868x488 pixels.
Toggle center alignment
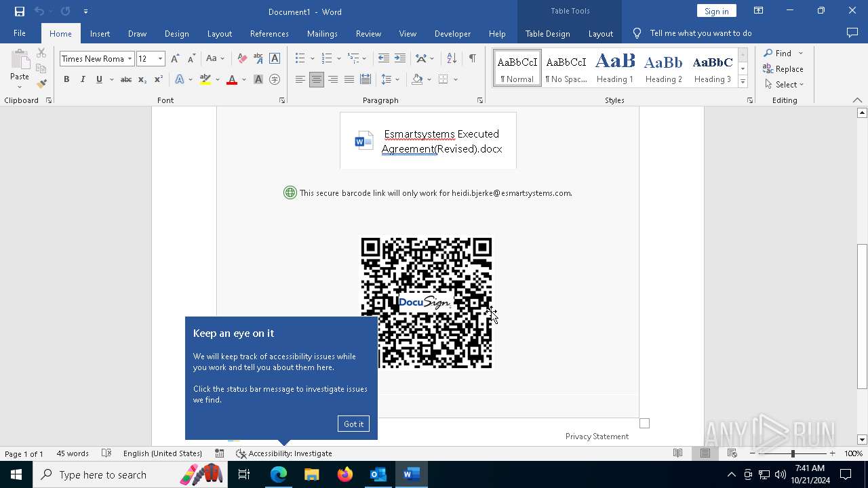[316, 79]
